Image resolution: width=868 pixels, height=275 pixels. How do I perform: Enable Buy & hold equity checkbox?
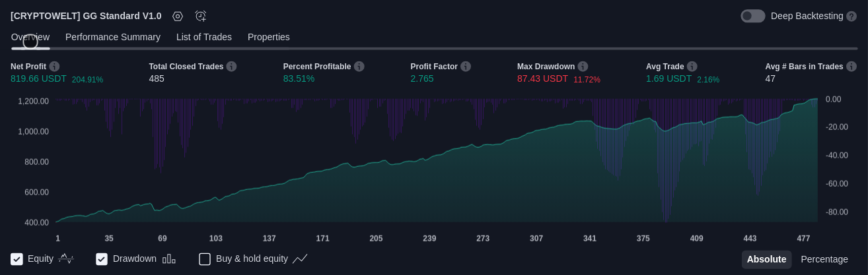(x=205, y=259)
